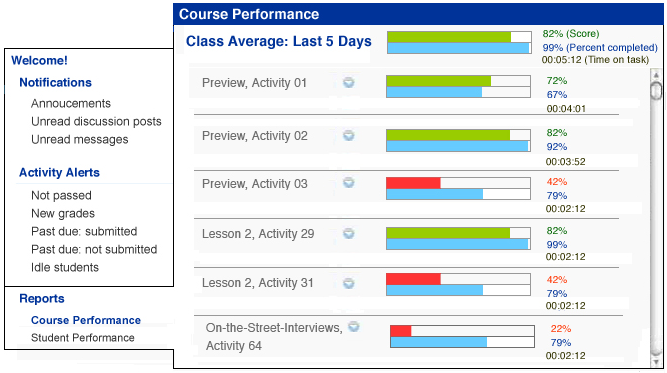
Task: Open round arrow icon for Lesson 2, Activity 31
Action: pyautogui.click(x=348, y=283)
